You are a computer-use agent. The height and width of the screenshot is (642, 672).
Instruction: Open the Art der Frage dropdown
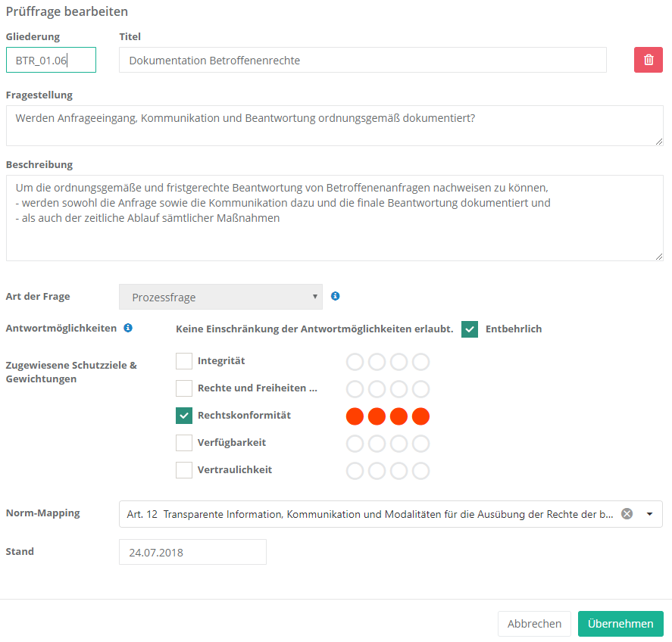point(220,297)
